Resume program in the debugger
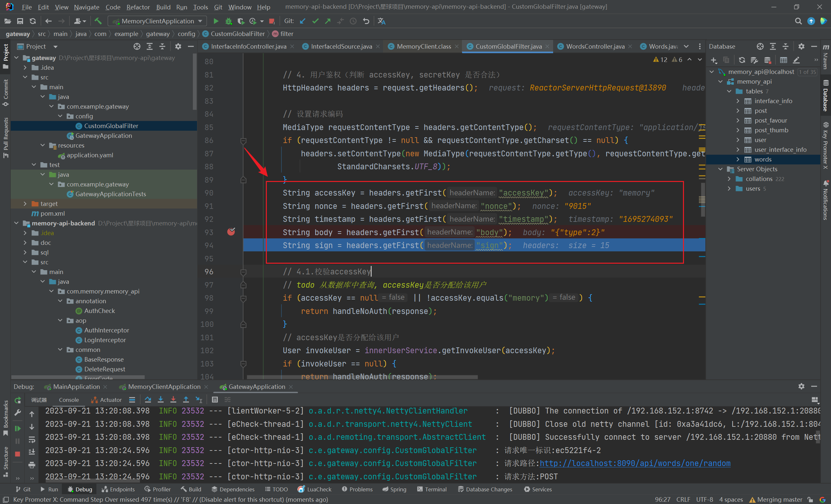Image resolution: width=831 pixels, height=504 pixels. (x=18, y=428)
